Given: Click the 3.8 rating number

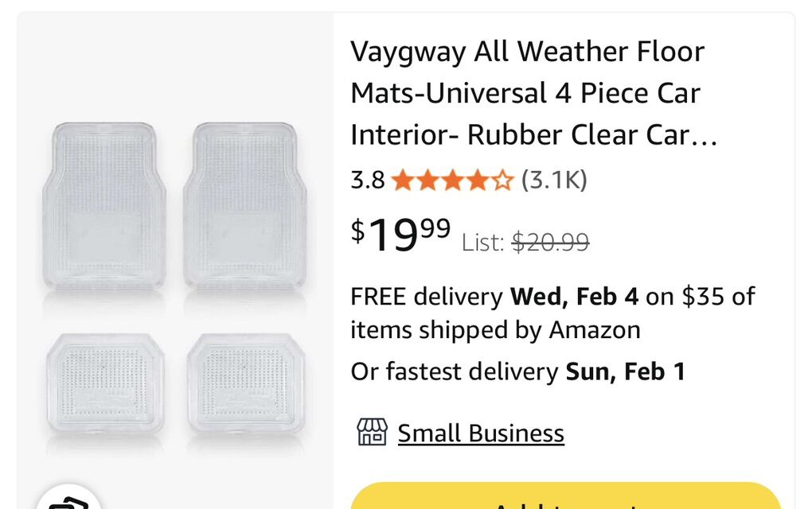Looking at the screenshot, I should (x=367, y=181).
